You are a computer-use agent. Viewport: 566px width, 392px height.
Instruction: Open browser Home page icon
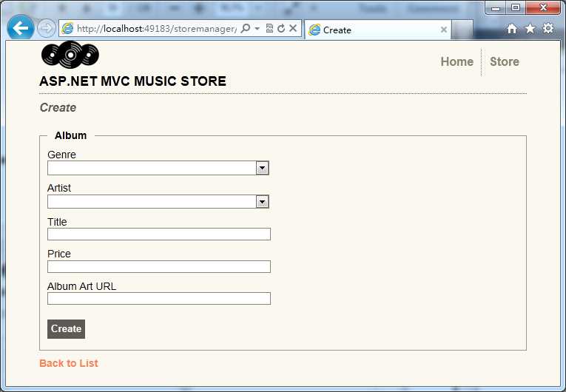pos(511,29)
